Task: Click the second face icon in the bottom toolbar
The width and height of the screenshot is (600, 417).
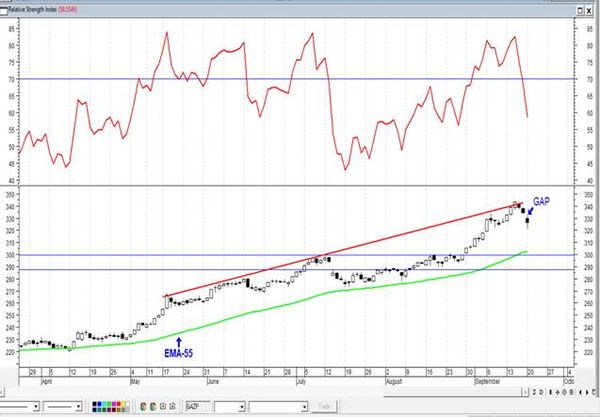Action: click(x=153, y=406)
